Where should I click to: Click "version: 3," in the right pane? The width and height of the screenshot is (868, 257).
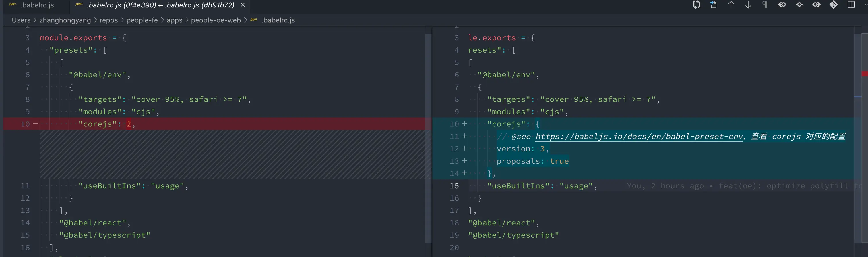(x=523, y=149)
